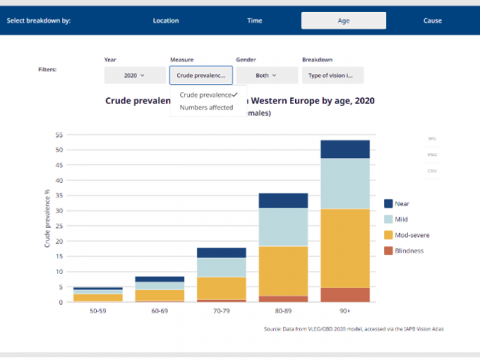Switch breakdown to the Time tab
Image resolution: width=480 pixels, height=360 pixels.
(255, 21)
